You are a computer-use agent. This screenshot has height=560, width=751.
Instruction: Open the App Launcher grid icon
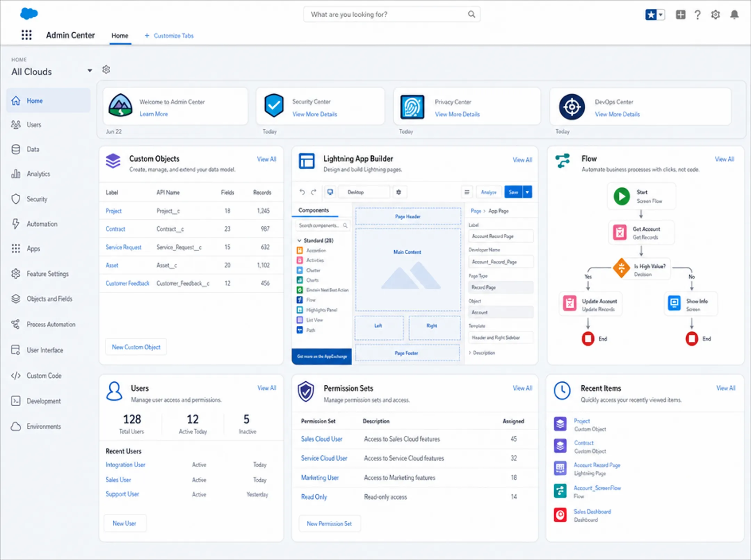coord(26,35)
